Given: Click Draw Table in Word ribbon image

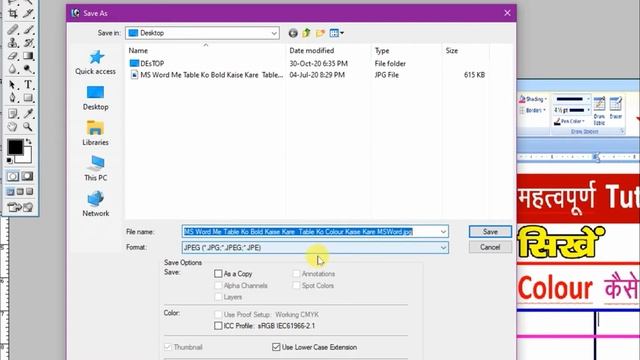Looking at the screenshot, I should [x=599, y=111].
